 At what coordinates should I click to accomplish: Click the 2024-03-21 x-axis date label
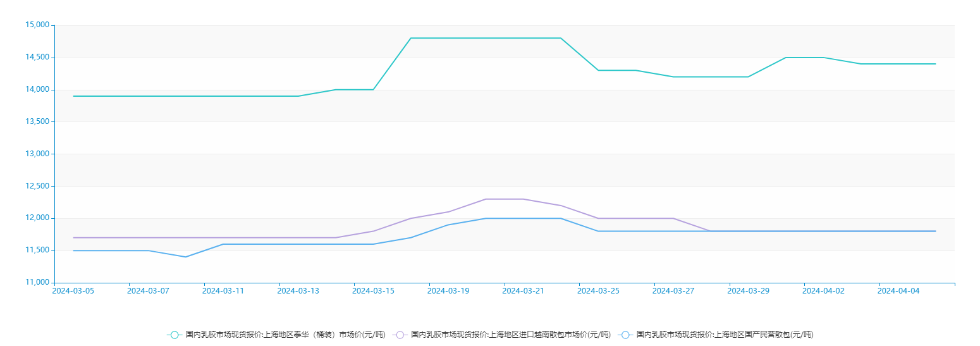coord(523,291)
